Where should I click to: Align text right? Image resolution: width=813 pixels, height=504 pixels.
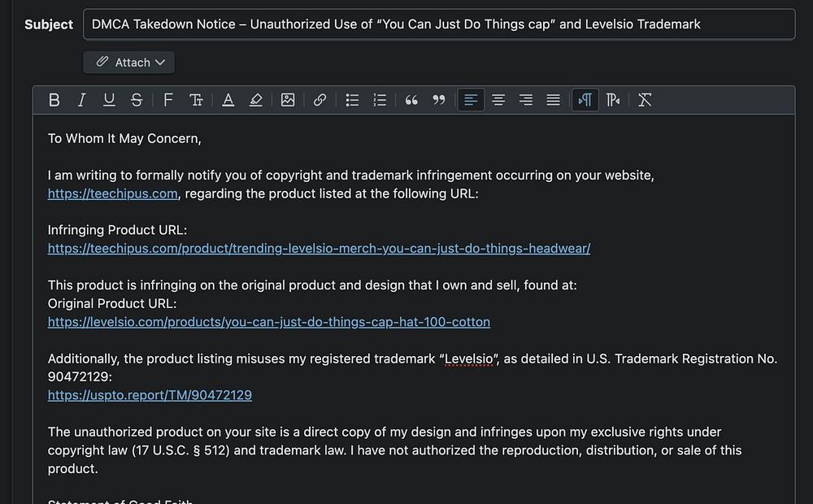click(526, 100)
